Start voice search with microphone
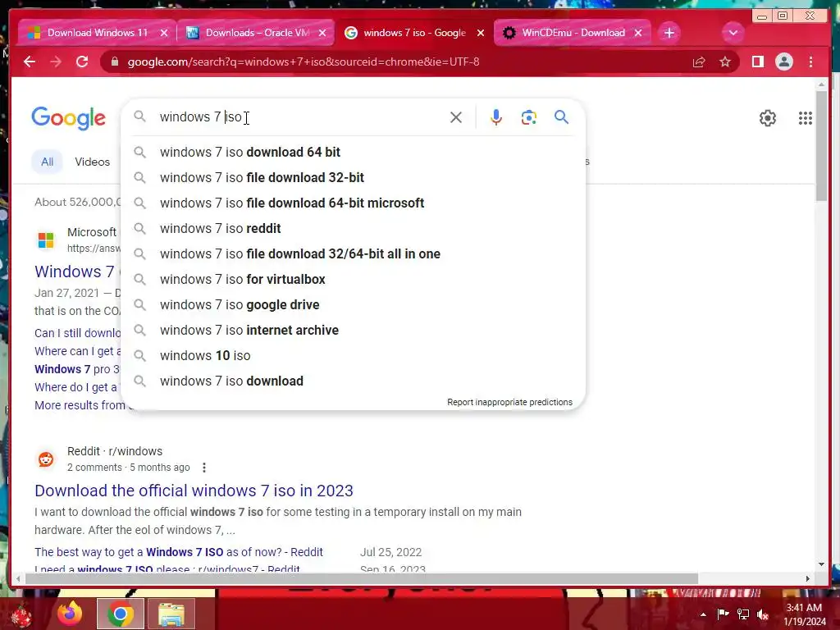 pos(496,117)
